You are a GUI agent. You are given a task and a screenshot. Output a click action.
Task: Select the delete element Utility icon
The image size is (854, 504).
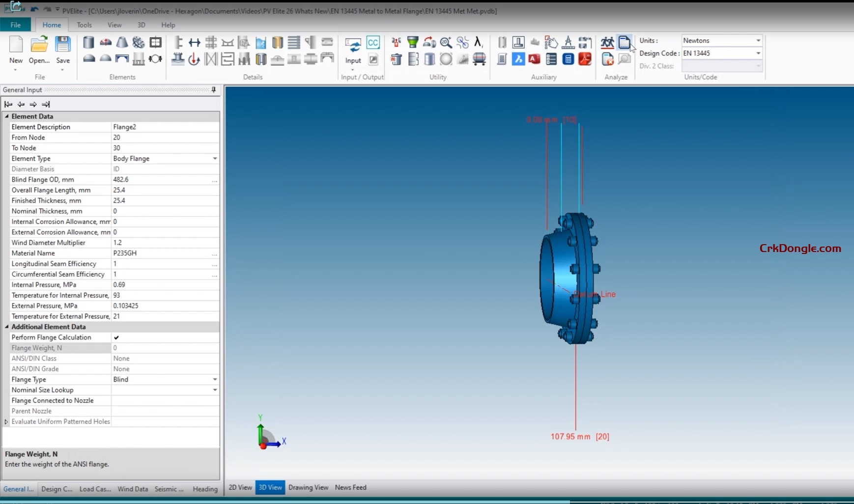[x=396, y=59]
